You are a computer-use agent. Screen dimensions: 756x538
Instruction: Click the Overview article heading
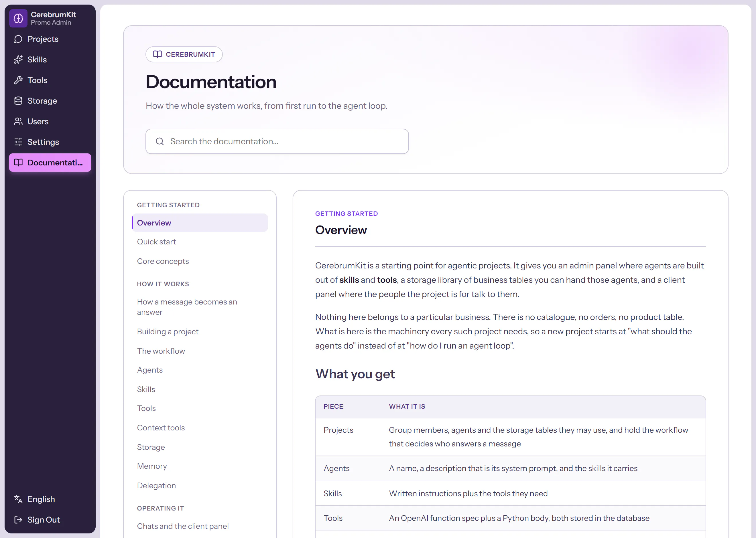[x=341, y=230]
